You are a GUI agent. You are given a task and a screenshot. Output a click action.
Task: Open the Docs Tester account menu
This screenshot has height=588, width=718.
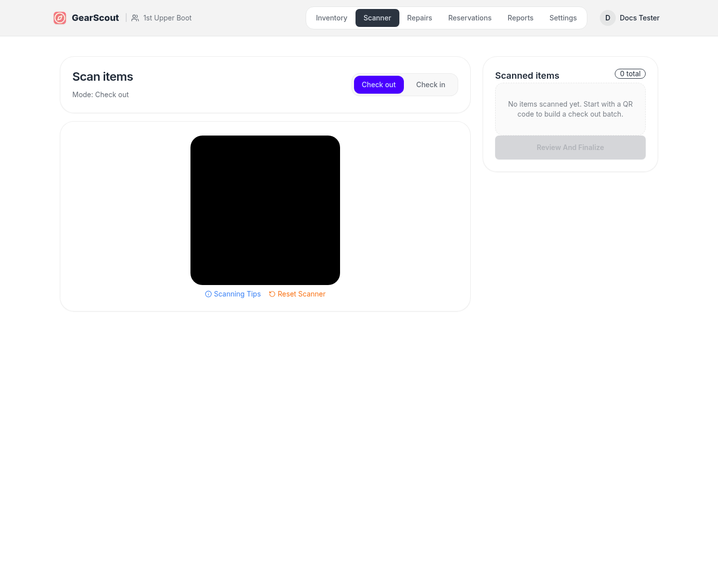[x=639, y=18]
